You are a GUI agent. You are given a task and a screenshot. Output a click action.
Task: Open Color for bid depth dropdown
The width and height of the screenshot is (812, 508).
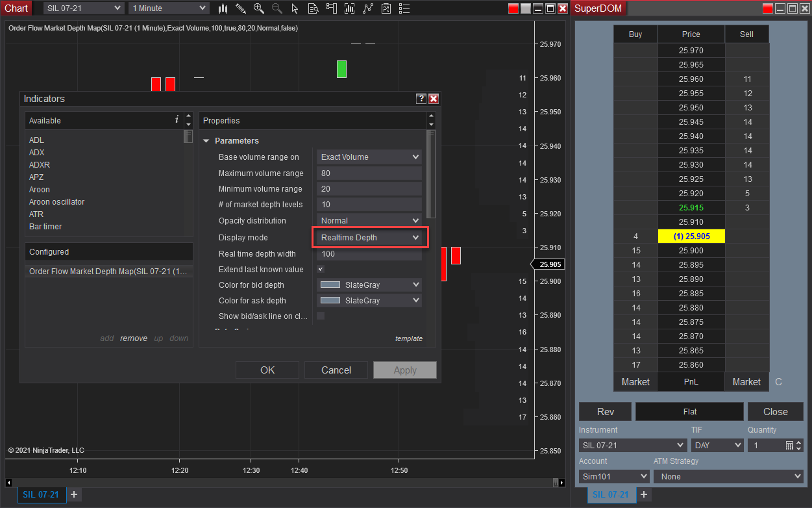coord(369,285)
